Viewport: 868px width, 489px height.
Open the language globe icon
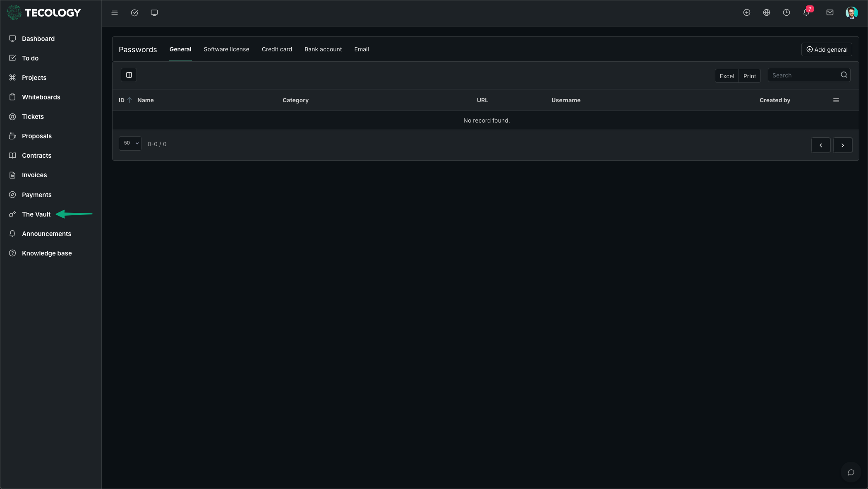767,13
